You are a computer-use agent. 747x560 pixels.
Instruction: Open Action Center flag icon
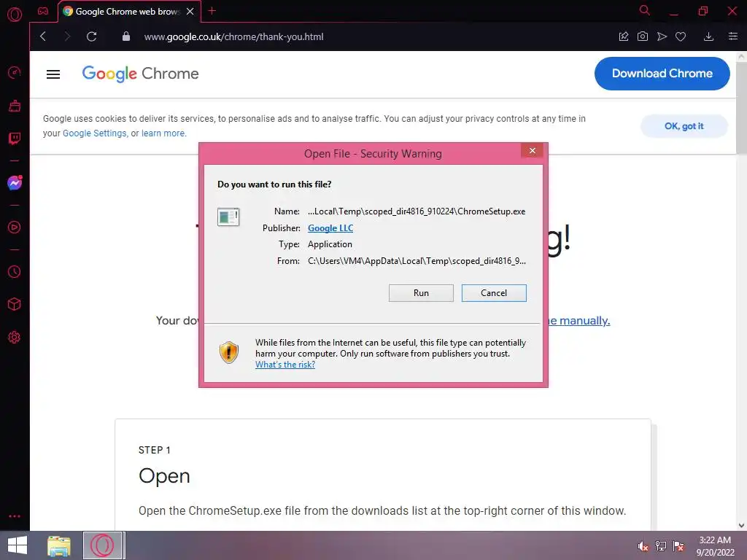(678, 546)
